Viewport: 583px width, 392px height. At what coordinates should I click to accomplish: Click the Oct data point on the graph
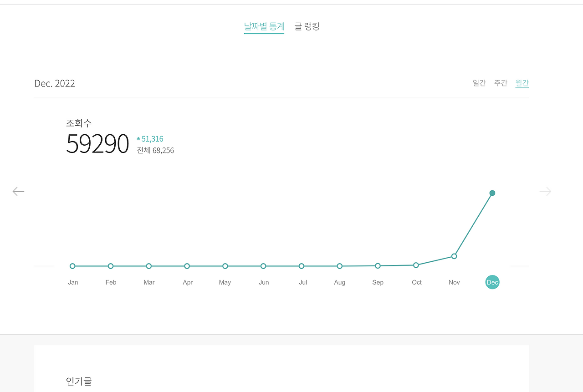(416, 265)
